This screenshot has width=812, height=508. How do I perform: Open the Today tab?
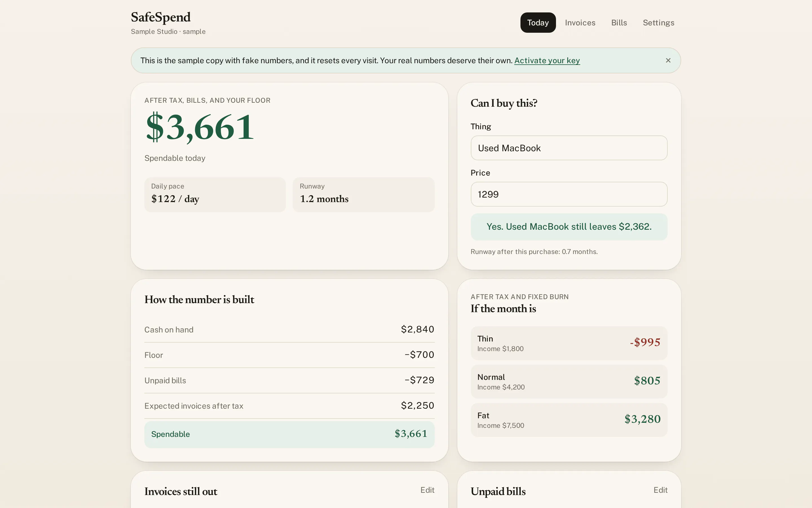(x=538, y=23)
